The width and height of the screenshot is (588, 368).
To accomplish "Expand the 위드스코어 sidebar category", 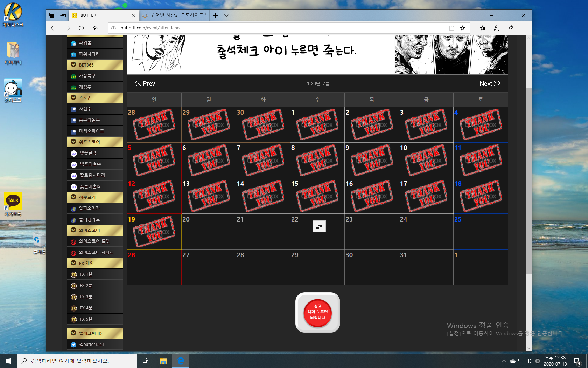I will coord(95,142).
